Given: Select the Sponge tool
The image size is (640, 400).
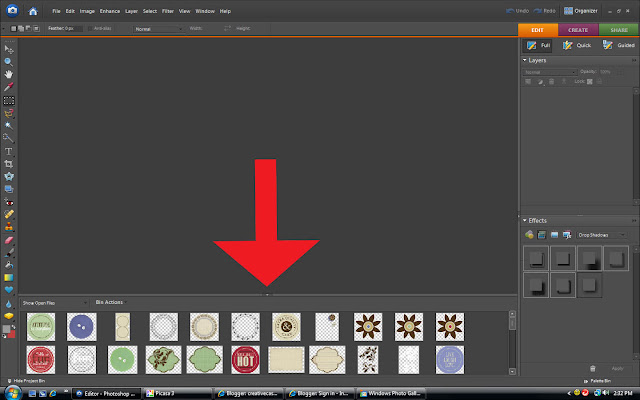Looking at the screenshot, I should tap(9, 316).
